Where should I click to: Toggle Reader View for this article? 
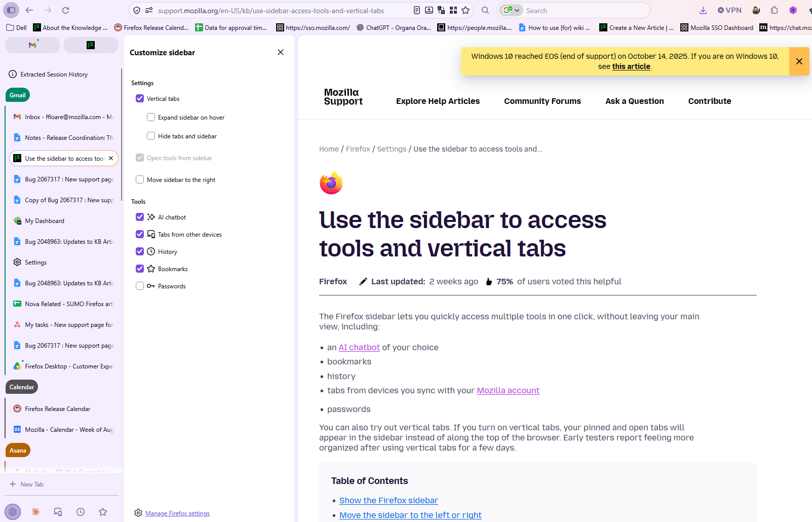pyautogui.click(x=417, y=10)
